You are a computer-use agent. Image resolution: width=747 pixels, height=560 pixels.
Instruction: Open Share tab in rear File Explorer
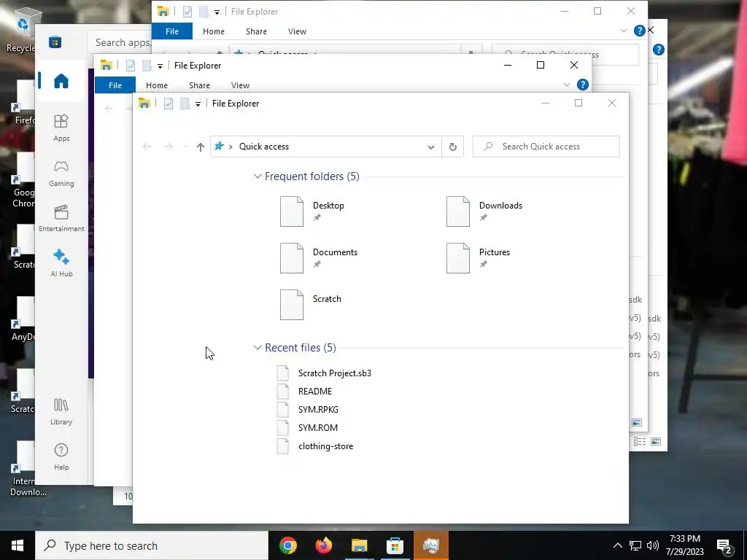pos(256,31)
